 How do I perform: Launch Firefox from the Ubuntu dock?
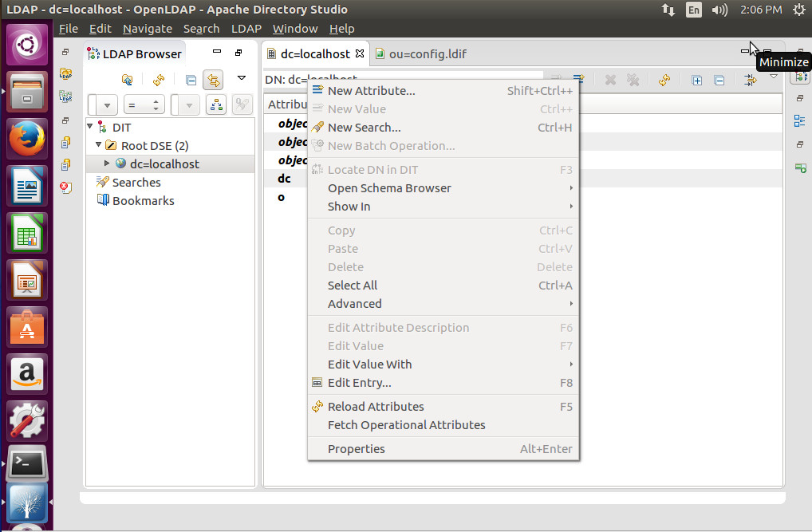[x=26, y=137]
